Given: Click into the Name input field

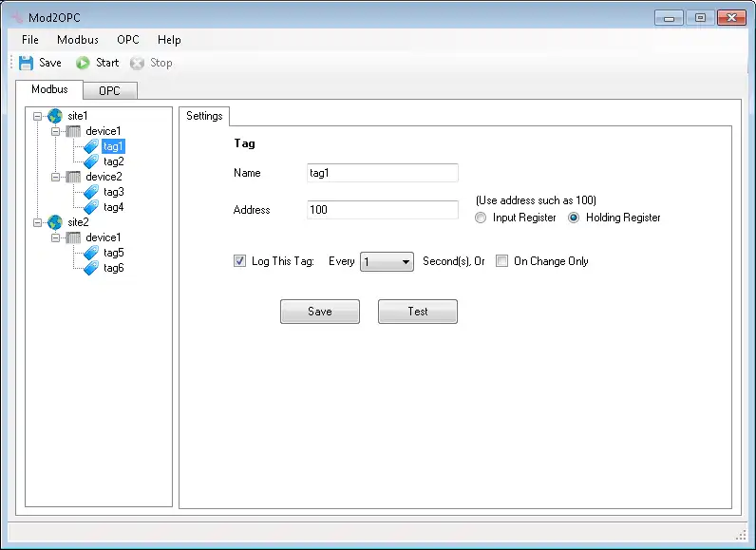Looking at the screenshot, I should tap(383, 173).
